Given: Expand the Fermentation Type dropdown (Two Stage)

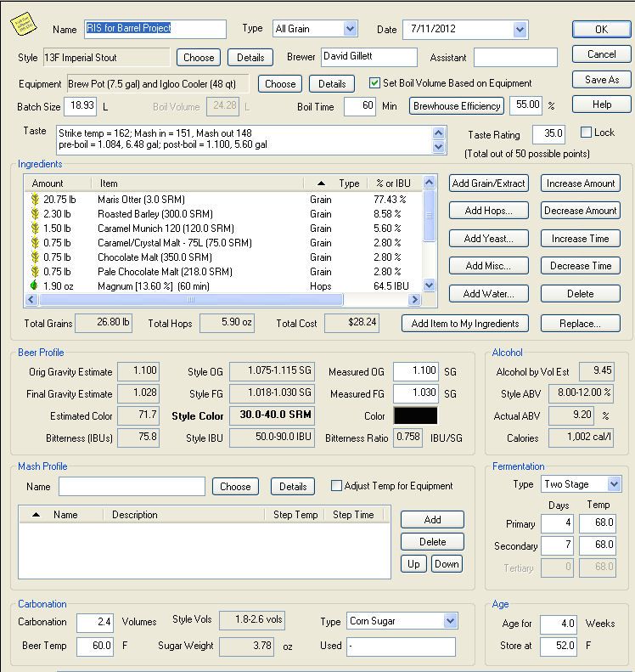Looking at the screenshot, I should pos(614,484).
